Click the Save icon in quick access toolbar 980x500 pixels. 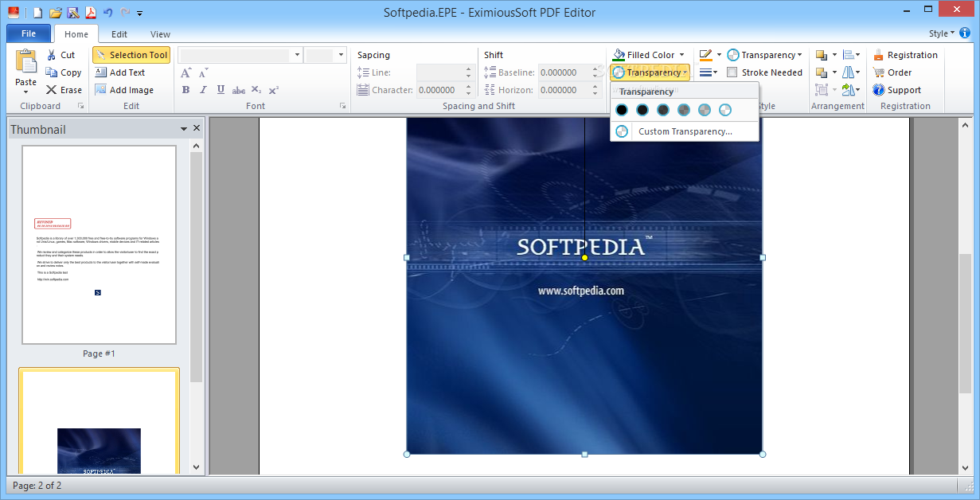[x=73, y=13]
